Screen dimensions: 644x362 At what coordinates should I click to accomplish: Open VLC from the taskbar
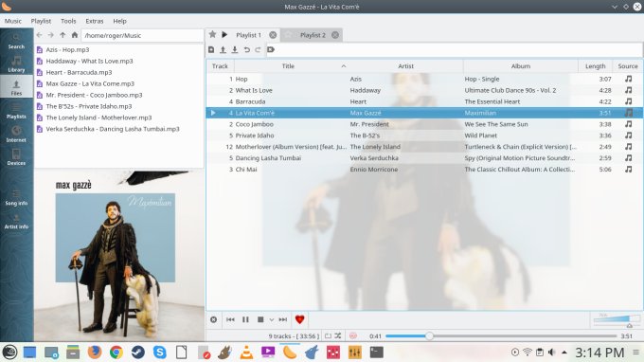(x=246, y=353)
